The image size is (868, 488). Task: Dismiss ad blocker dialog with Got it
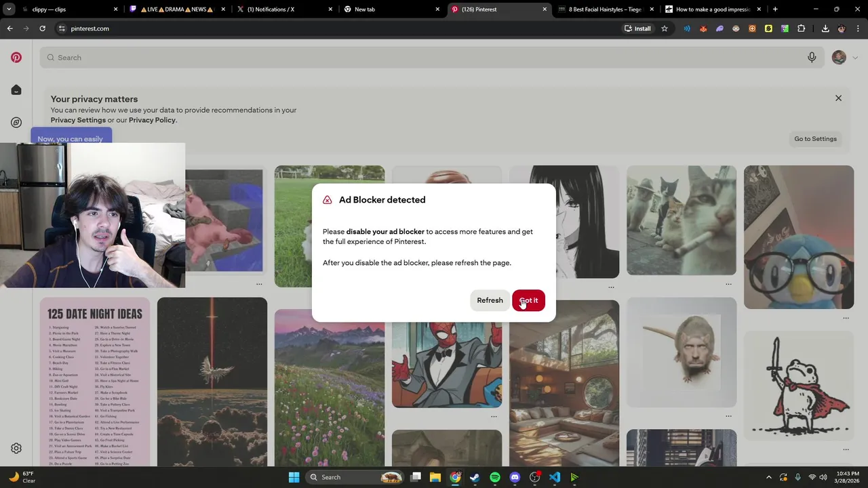click(x=528, y=300)
